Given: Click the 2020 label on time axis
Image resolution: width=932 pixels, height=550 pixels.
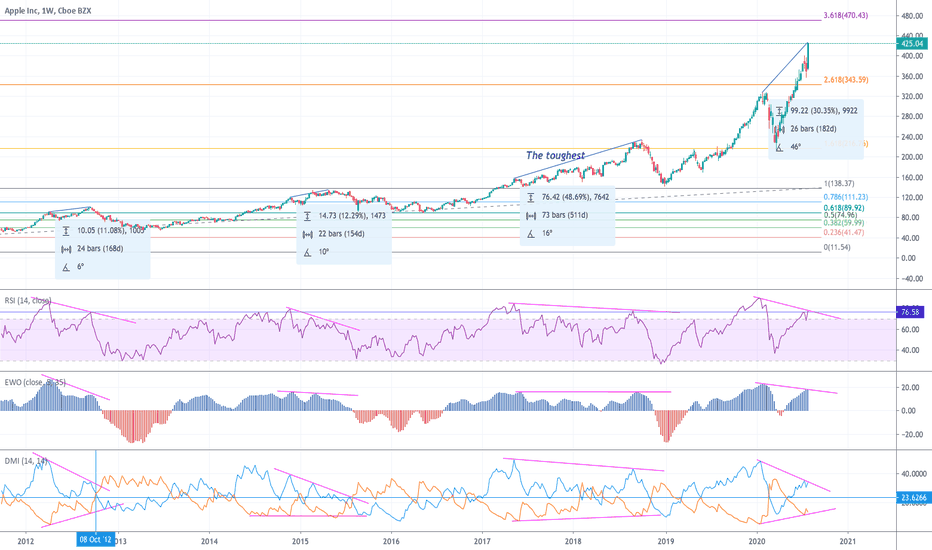Looking at the screenshot, I should (756, 541).
